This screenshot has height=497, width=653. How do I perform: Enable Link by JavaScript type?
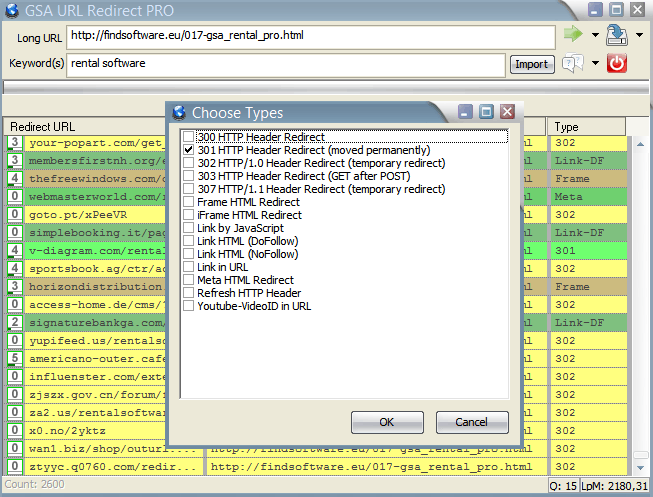pyautogui.click(x=189, y=228)
